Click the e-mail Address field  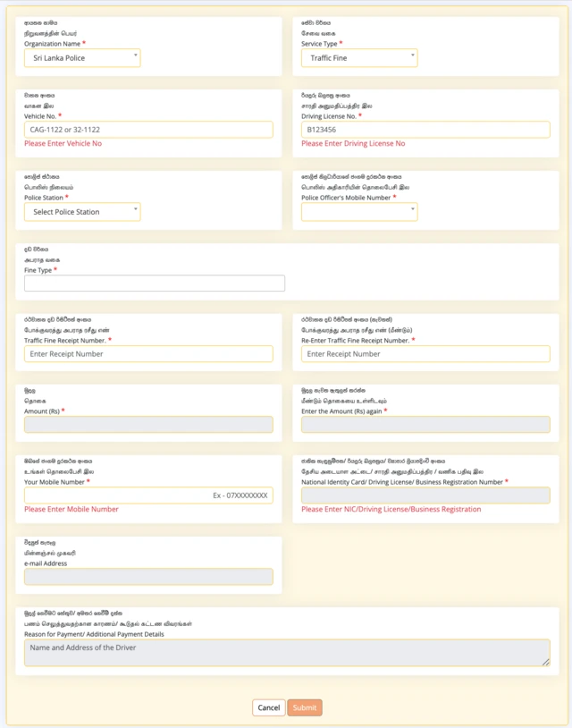148,577
